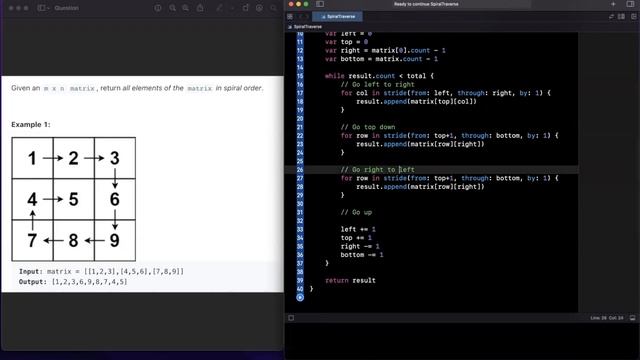Image resolution: width=640 pixels, height=360 pixels.
Task: Zoom in on the Preview document
Action: click(x=186, y=8)
